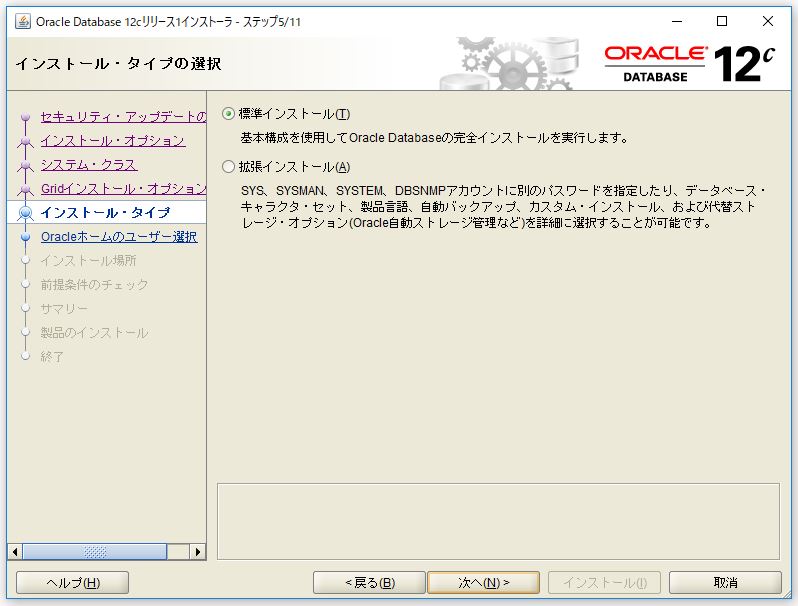Click the 前提条件のチェック step text
Image resolution: width=798 pixels, height=606 pixels.
tap(94, 284)
